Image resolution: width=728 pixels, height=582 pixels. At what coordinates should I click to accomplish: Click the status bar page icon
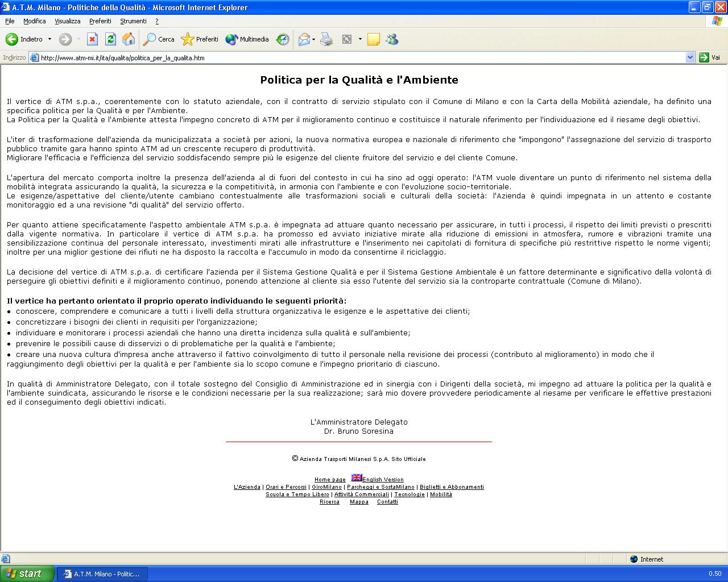(x=6, y=559)
